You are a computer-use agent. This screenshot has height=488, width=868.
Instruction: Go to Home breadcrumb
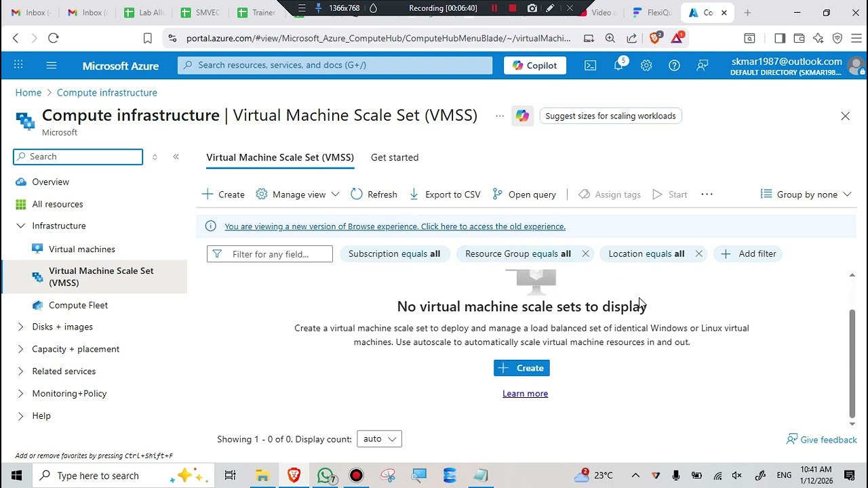pyautogui.click(x=28, y=92)
